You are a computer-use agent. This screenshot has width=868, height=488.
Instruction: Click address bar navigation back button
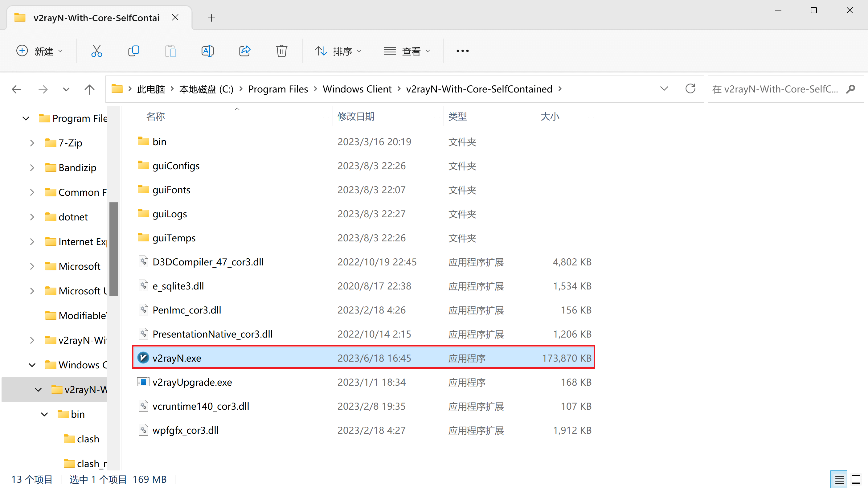click(15, 89)
